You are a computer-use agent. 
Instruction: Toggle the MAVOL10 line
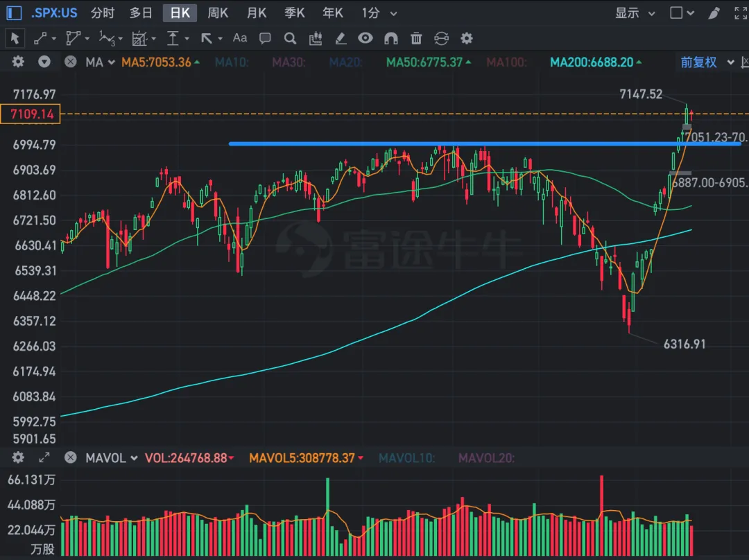coord(406,458)
